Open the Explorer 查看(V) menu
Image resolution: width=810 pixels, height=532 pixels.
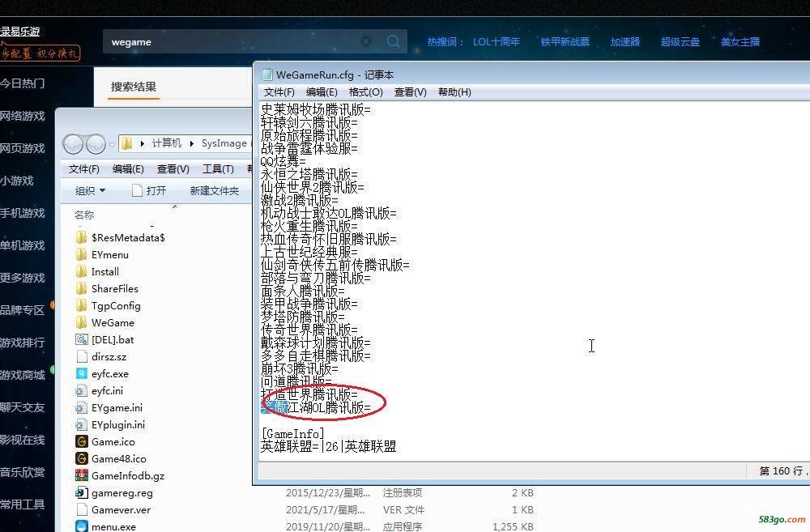pos(173,169)
